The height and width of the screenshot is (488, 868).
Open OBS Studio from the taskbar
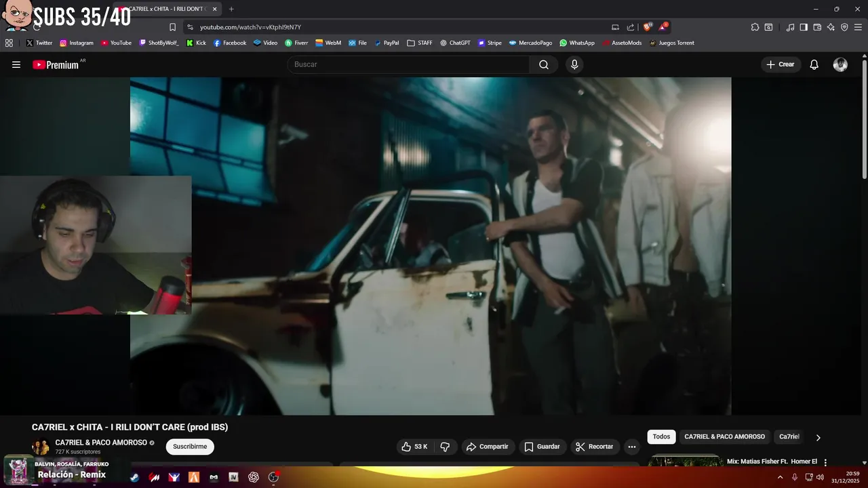[x=273, y=477]
